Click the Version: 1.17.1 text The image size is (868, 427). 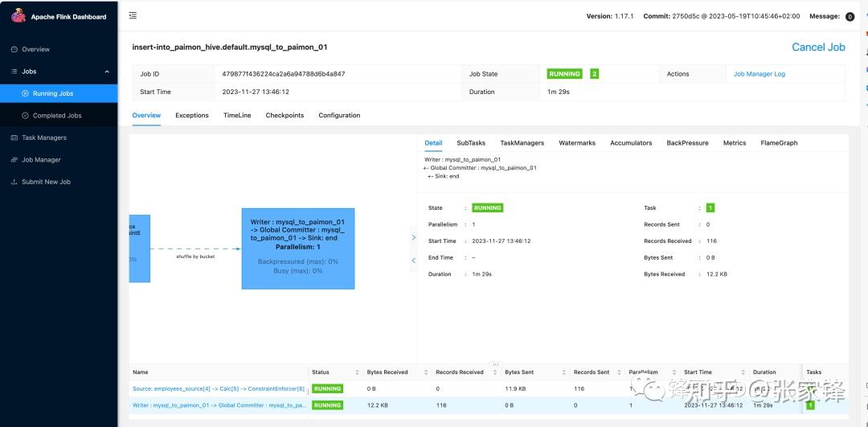point(610,17)
